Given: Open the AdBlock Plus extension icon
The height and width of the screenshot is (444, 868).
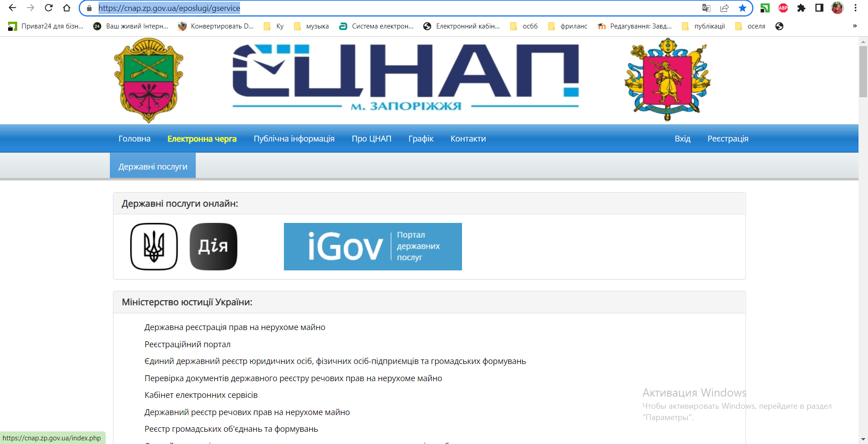Looking at the screenshot, I should 783,8.
